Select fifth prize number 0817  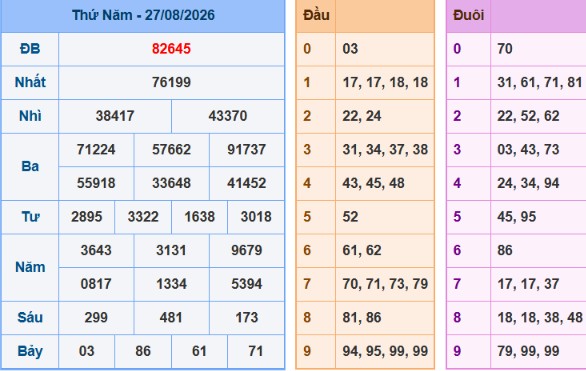pos(96,284)
